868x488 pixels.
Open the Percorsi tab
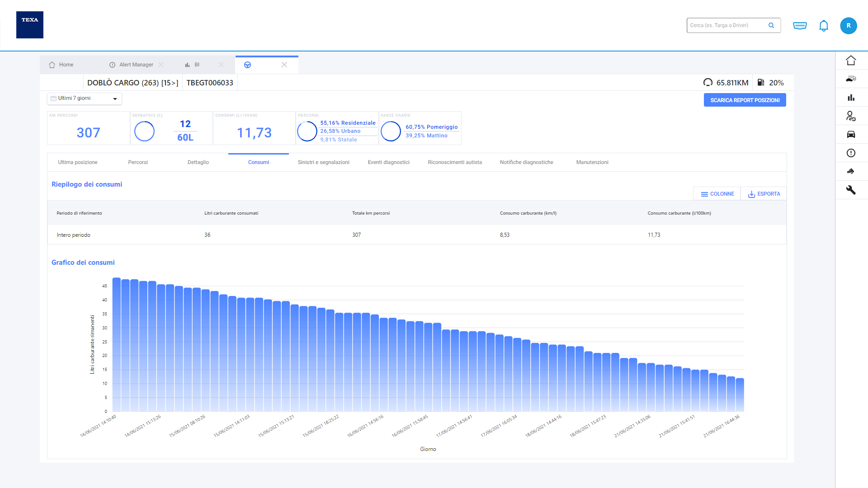coord(138,162)
